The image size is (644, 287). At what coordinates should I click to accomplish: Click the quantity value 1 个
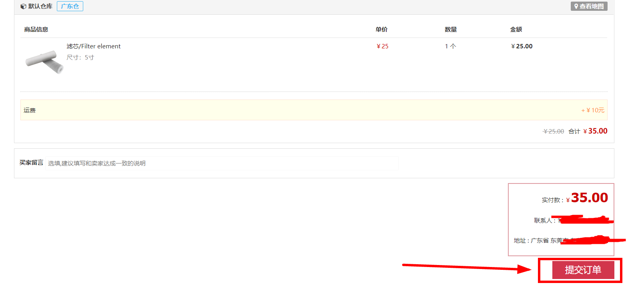point(450,46)
